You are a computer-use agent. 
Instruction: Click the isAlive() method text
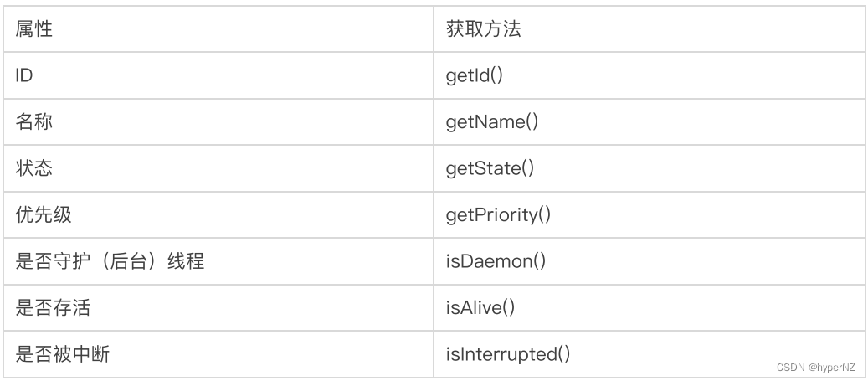480,307
